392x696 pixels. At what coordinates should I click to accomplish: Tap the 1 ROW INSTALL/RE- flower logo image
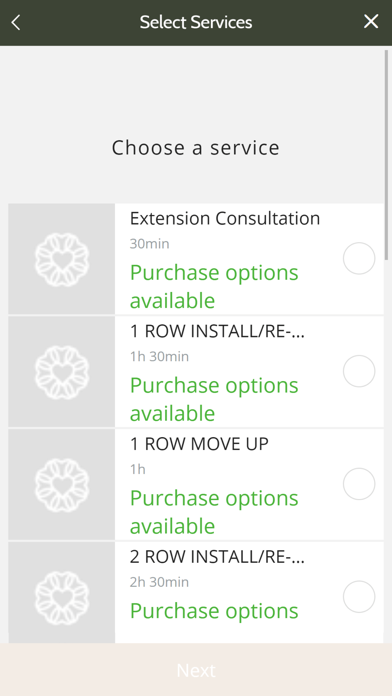(x=62, y=372)
